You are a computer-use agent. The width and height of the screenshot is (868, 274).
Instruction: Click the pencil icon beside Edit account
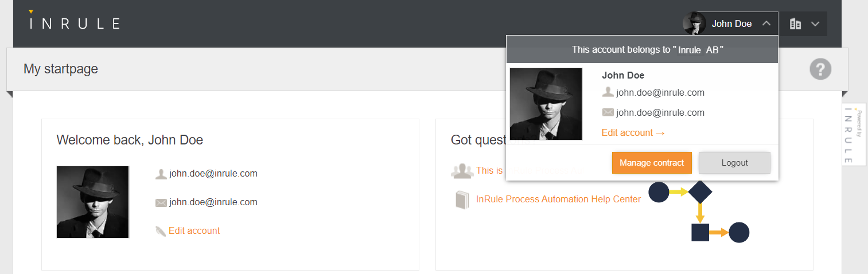tap(160, 231)
